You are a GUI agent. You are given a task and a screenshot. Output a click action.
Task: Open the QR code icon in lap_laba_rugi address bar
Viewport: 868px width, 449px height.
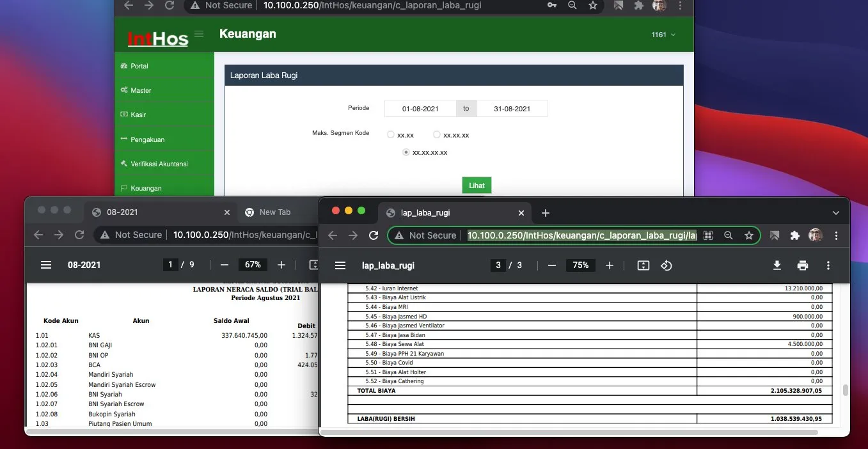click(708, 235)
